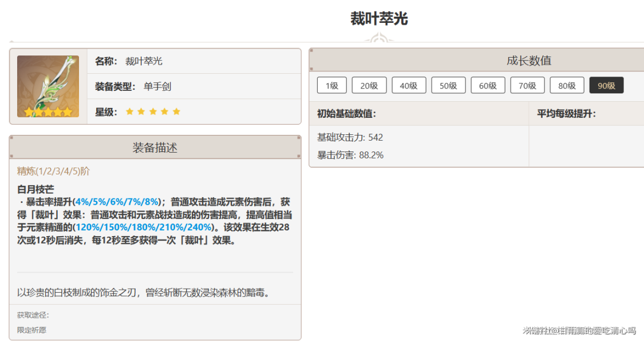Click the 平均每级提升 column header

tap(566, 114)
